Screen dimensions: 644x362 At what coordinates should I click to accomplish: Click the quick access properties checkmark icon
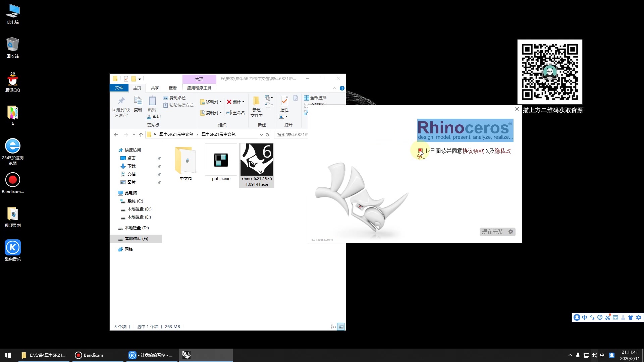pyautogui.click(x=126, y=79)
